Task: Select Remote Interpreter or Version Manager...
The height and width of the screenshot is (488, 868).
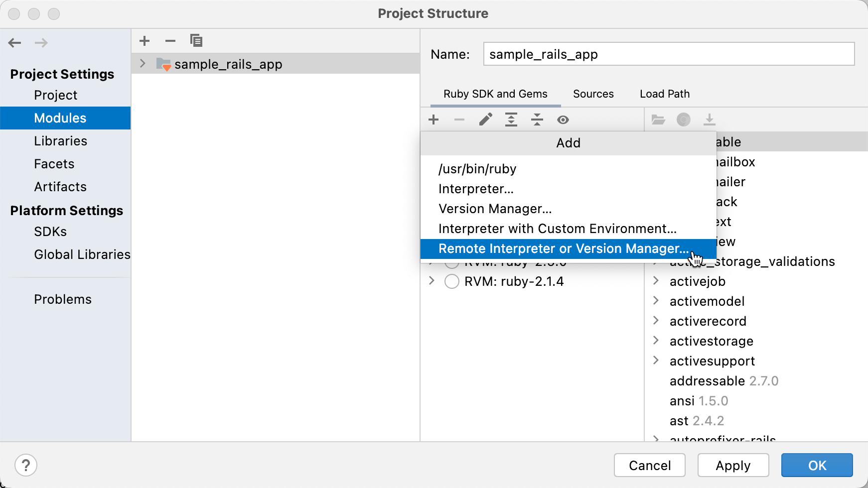Action: click(x=568, y=248)
